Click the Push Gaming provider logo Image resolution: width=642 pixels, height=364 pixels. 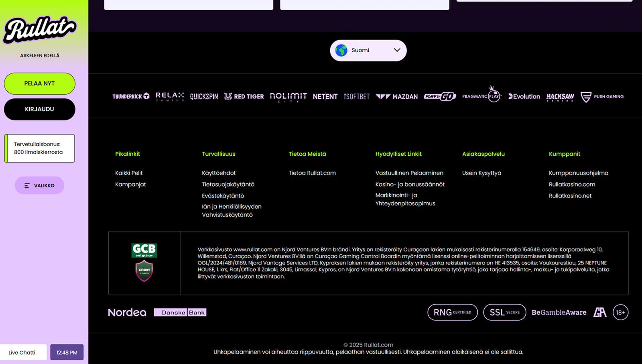tap(602, 97)
